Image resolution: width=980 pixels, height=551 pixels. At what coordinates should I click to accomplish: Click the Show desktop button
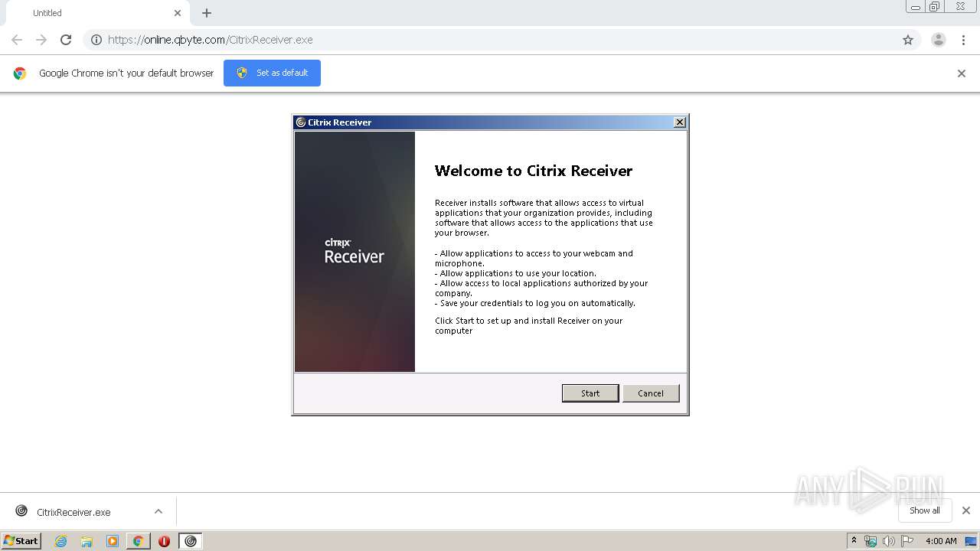click(x=972, y=541)
